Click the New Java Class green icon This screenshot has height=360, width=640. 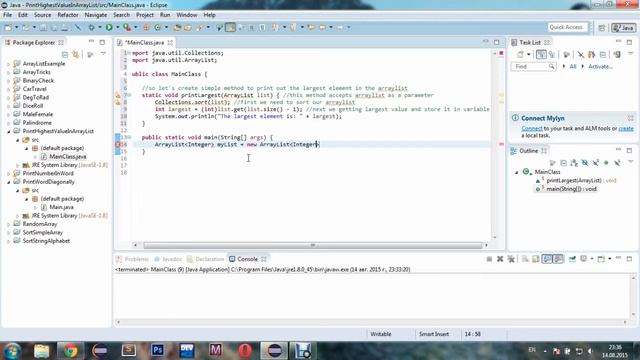tap(158, 27)
